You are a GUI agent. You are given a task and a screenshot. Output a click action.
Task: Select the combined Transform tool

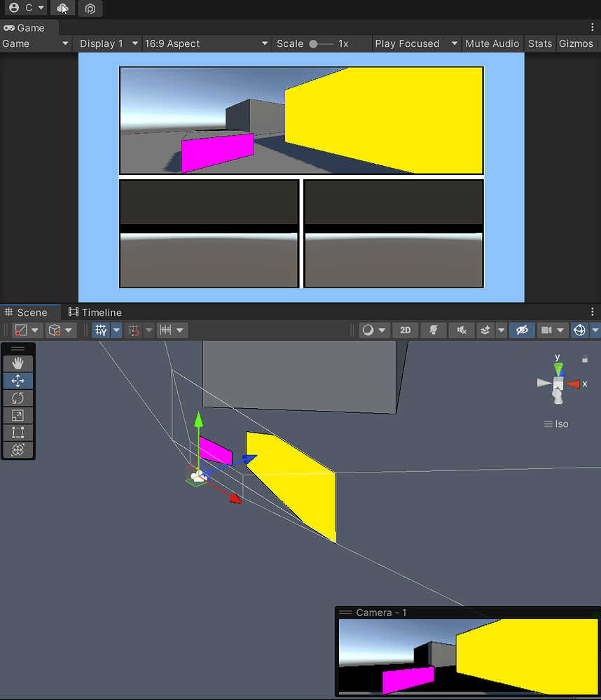pyautogui.click(x=18, y=450)
